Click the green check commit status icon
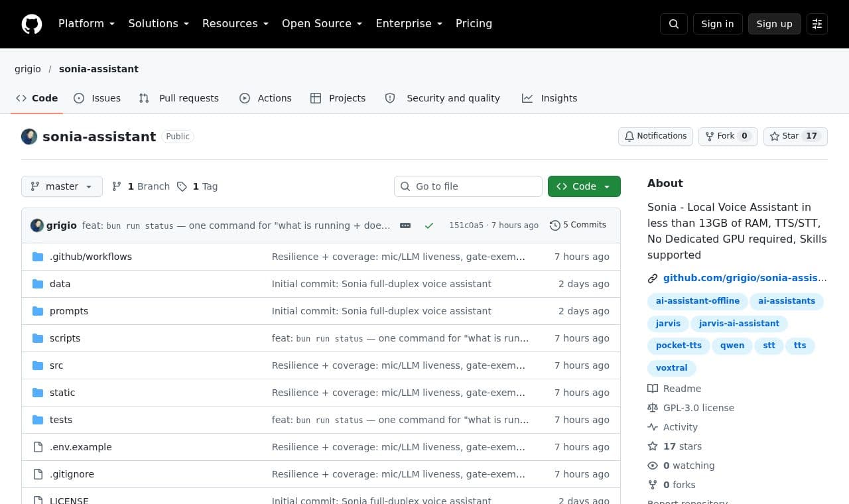This screenshot has height=504, width=849. 429,225
